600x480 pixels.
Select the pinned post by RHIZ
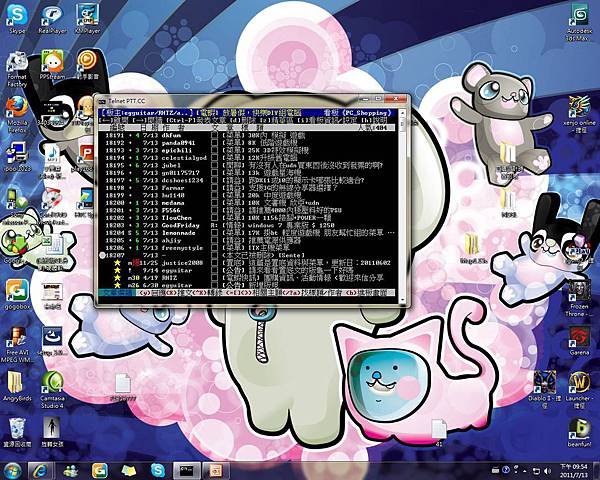(x=246, y=278)
